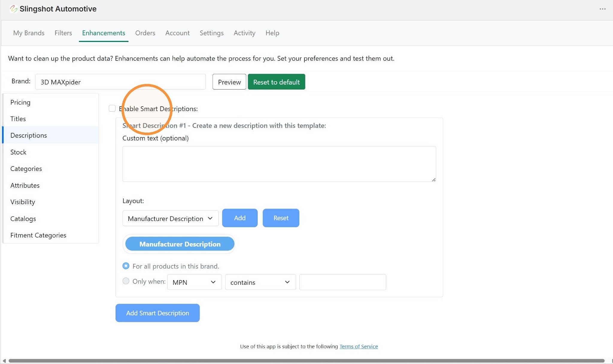Select Titles in the sidebar
This screenshot has width=613, height=364.
tap(50, 119)
